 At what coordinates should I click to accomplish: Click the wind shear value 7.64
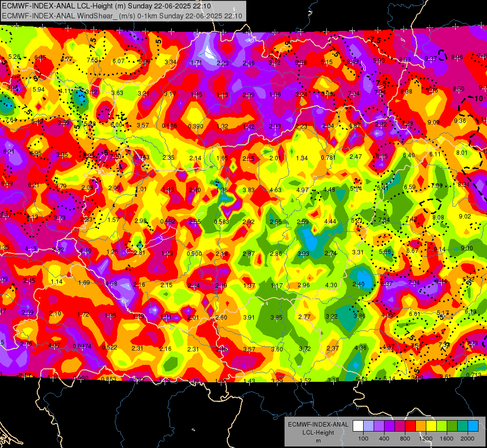11,120
